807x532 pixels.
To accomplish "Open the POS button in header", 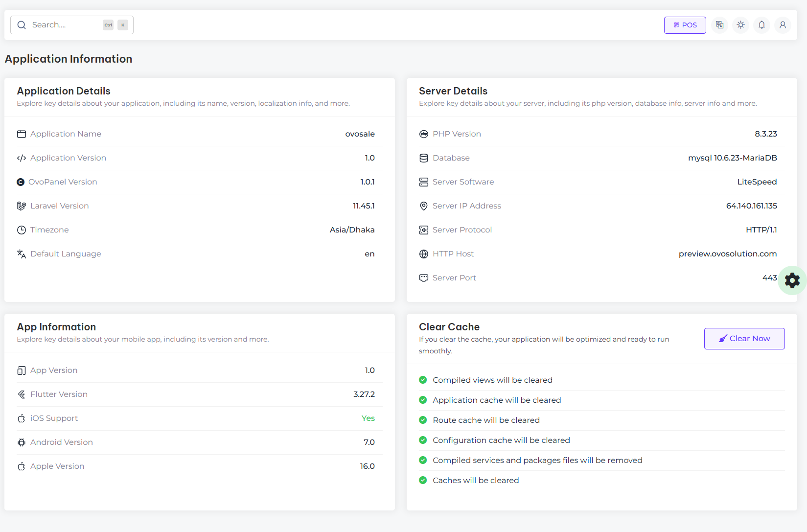I will click(x=685, y=25).
